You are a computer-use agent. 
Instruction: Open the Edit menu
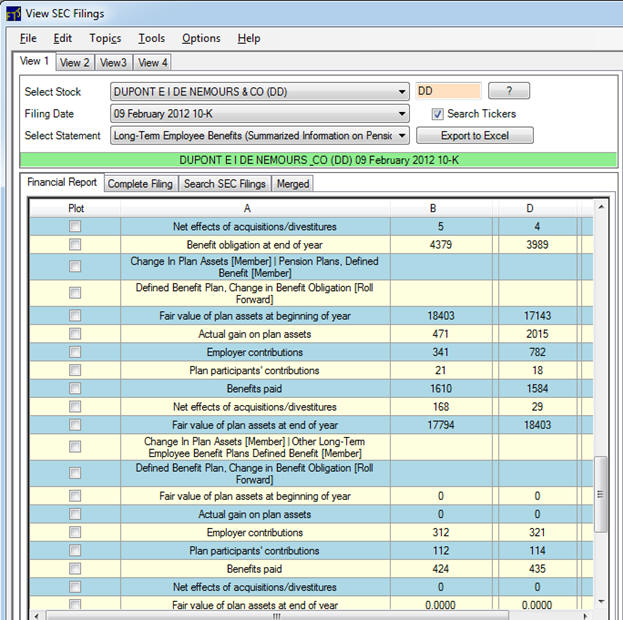(x=63, y=38)
